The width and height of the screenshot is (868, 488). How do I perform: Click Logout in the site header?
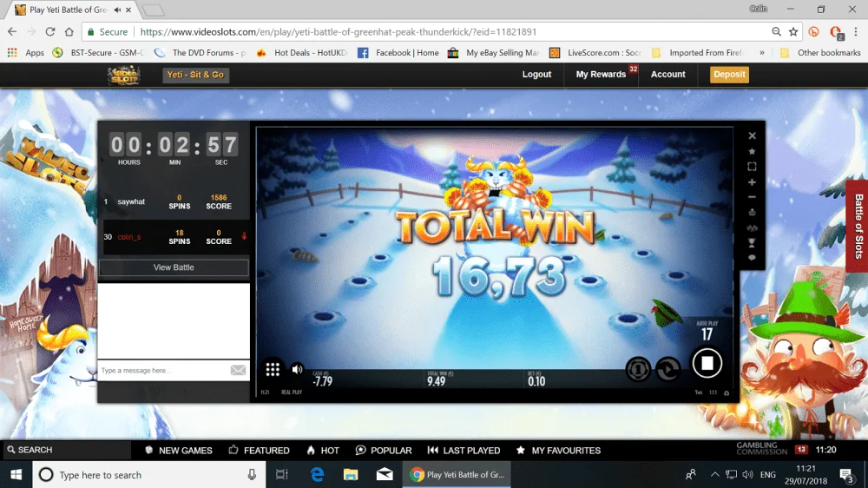536,74
